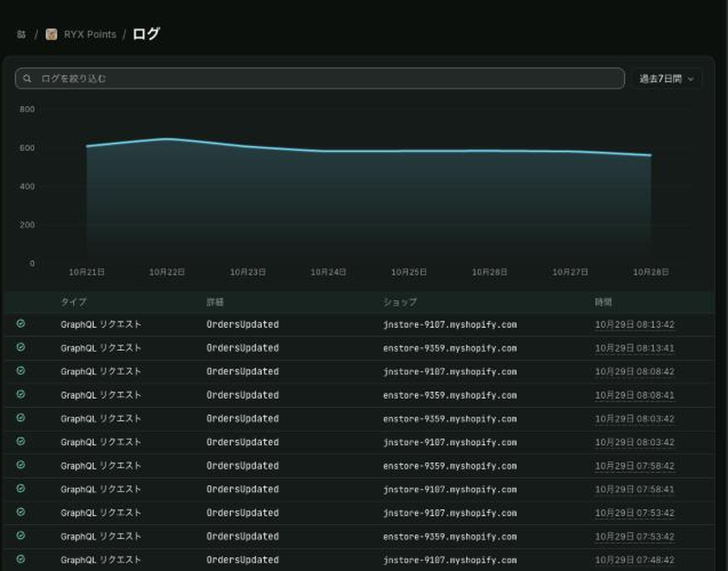The height and width of the screenshot is (571, 728).
Task: Open the 10月29日 08:13:41 timestamp
Action: pyautogui.click(x=634, y=348)
